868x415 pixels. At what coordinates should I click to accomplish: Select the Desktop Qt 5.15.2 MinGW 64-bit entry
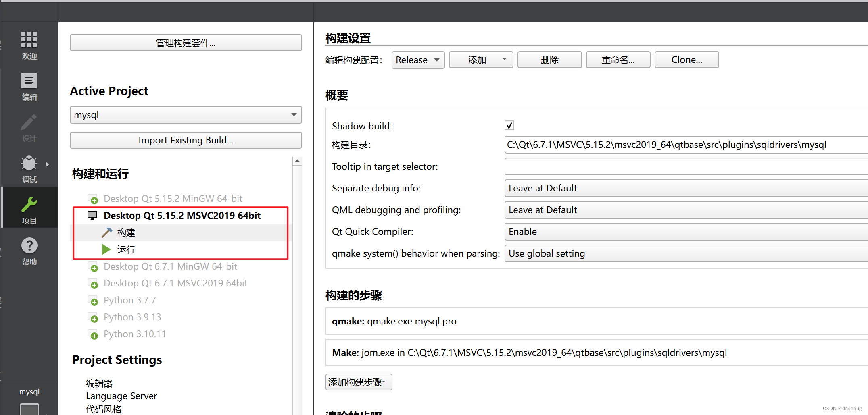(x=173, y=199)
